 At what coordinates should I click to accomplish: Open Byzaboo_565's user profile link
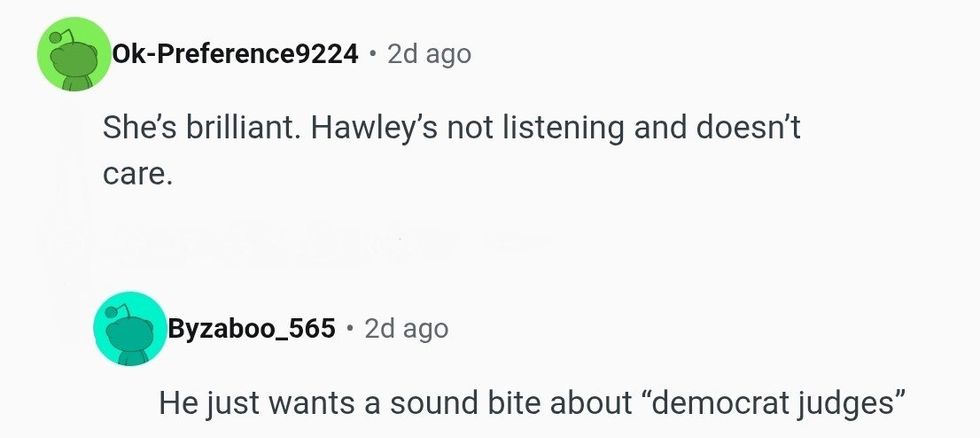click(252, 328)
